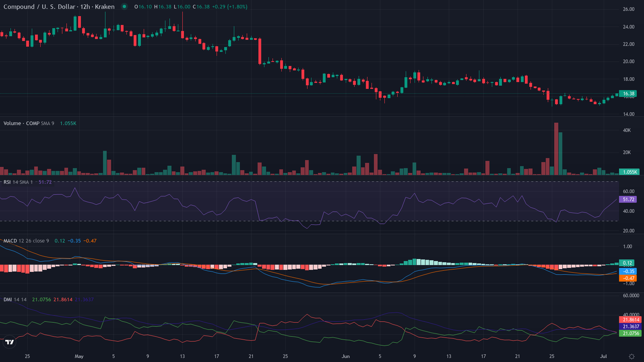Click the 24.00 price axis label
This screenshot has width=644, height=362.
point(629,27)
